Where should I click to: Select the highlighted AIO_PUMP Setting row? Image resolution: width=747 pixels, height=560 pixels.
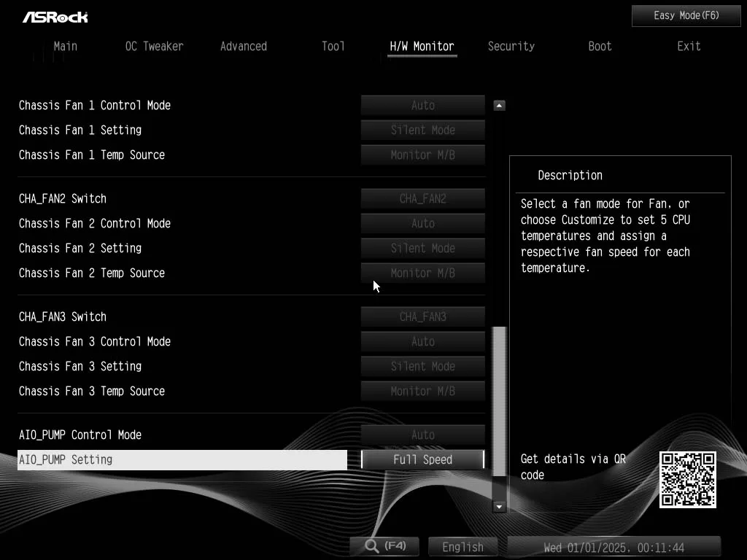(182, 460)
